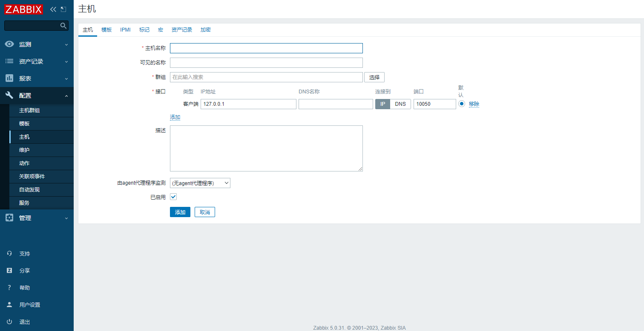Open the agent代理程序 dropdown
This screenshot has width=644, height=331.
click(x=200, y=183)
